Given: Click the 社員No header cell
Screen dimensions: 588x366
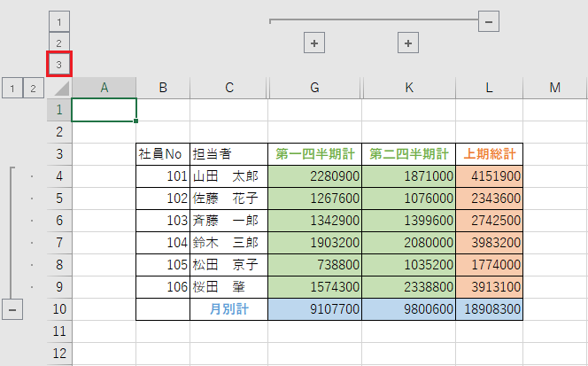Looking at the screenshot, I should (x=163, y=154).
